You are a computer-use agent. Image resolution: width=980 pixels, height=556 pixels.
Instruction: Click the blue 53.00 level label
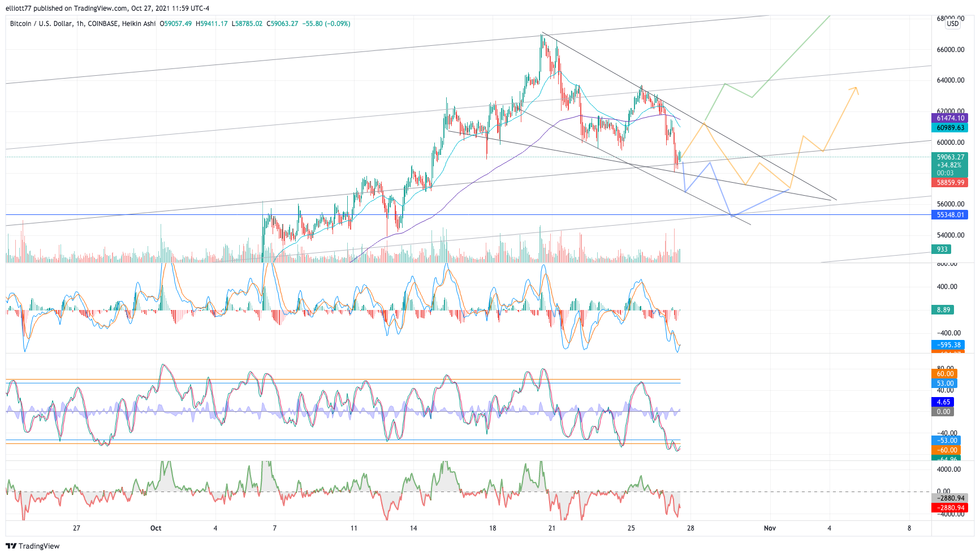coord(944,383)
